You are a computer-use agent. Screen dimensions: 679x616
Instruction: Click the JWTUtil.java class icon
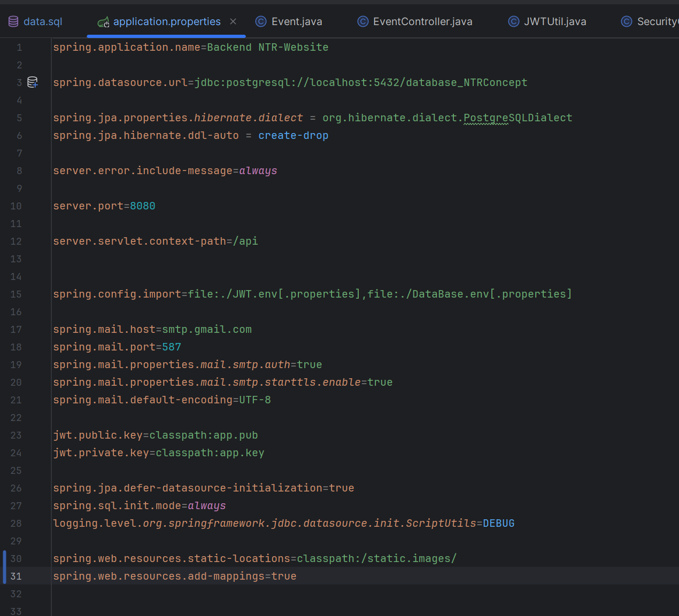point(513,21)
